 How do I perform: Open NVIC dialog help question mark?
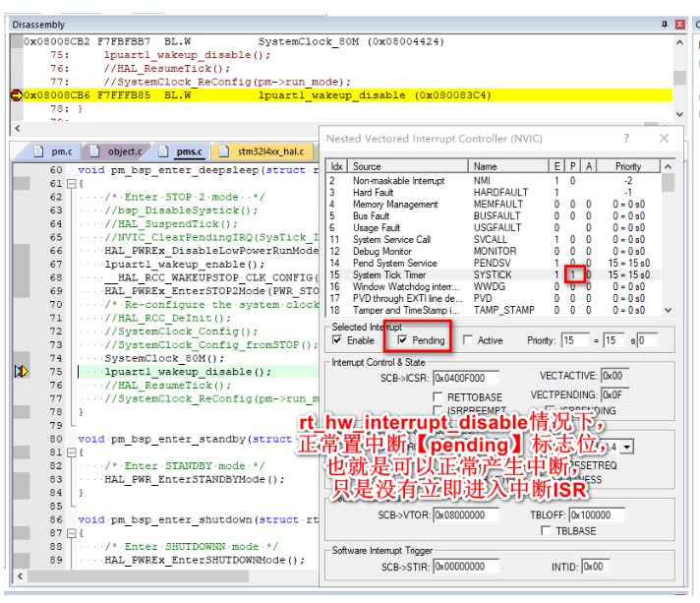coord(626,139)
